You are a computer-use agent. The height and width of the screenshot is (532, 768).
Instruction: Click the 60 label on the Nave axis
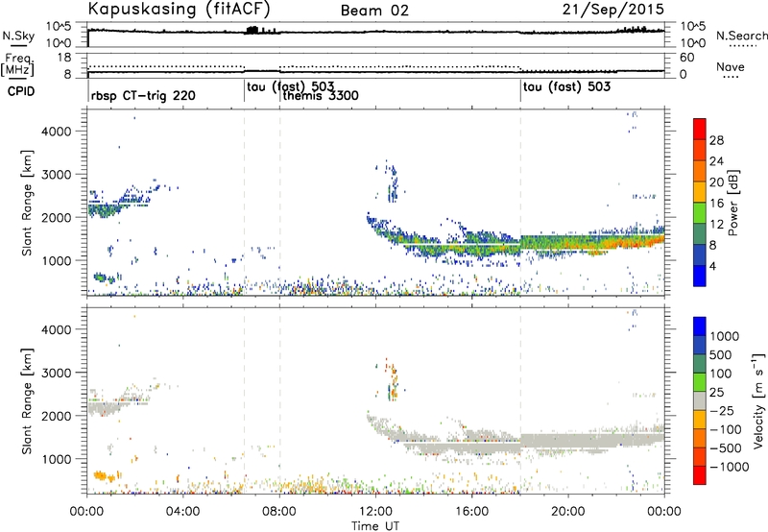(687, 58)
